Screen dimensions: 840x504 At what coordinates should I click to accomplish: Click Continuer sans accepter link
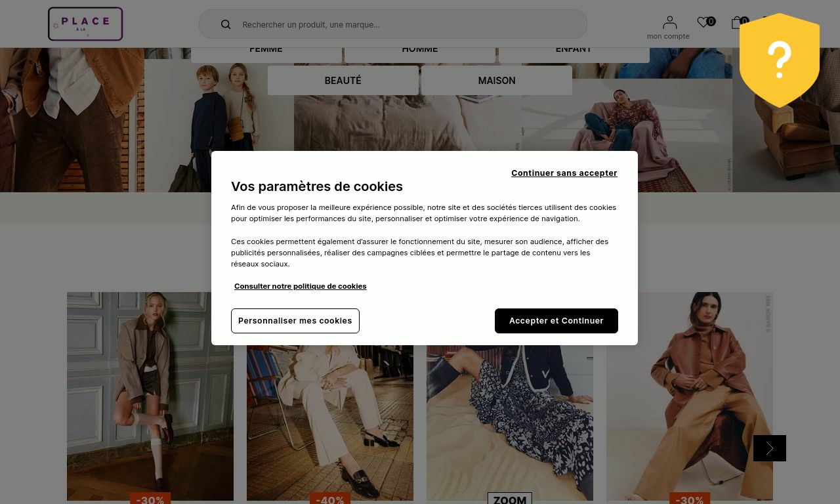(564, 173)
